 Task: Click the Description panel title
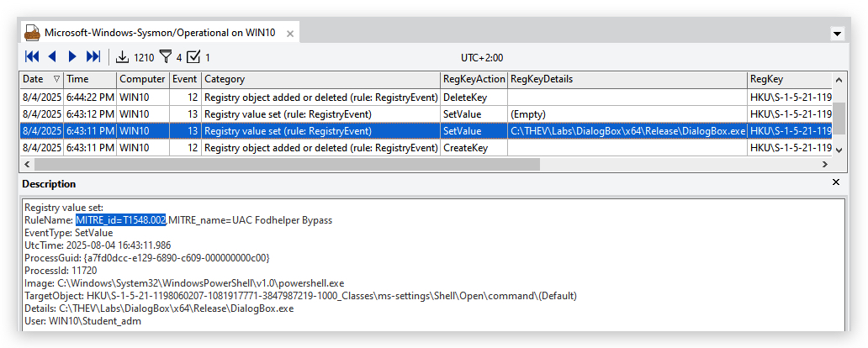50,184
